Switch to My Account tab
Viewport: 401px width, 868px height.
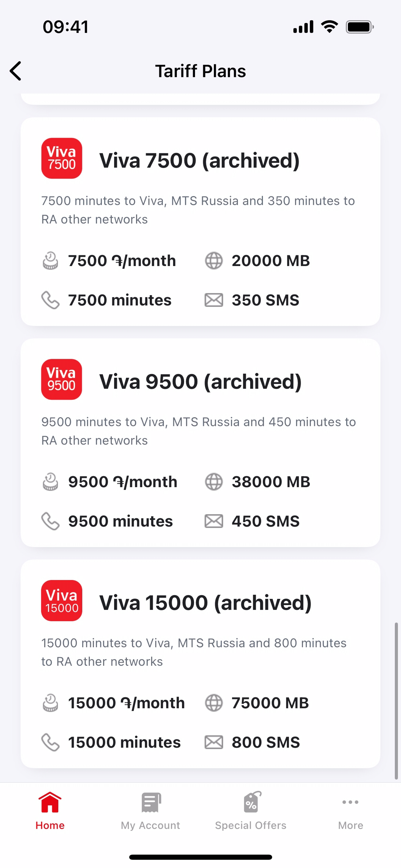pyautogui.click(x=150, y=811)
